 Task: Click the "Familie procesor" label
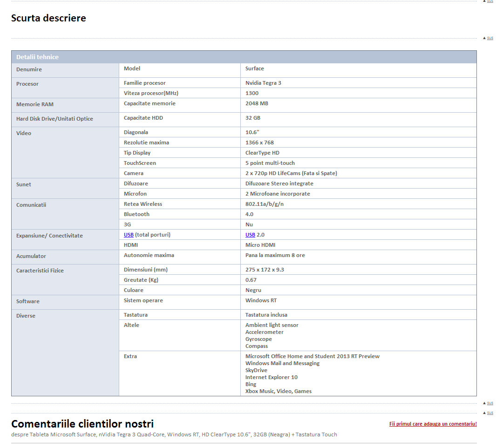click(x=145, y=83)
